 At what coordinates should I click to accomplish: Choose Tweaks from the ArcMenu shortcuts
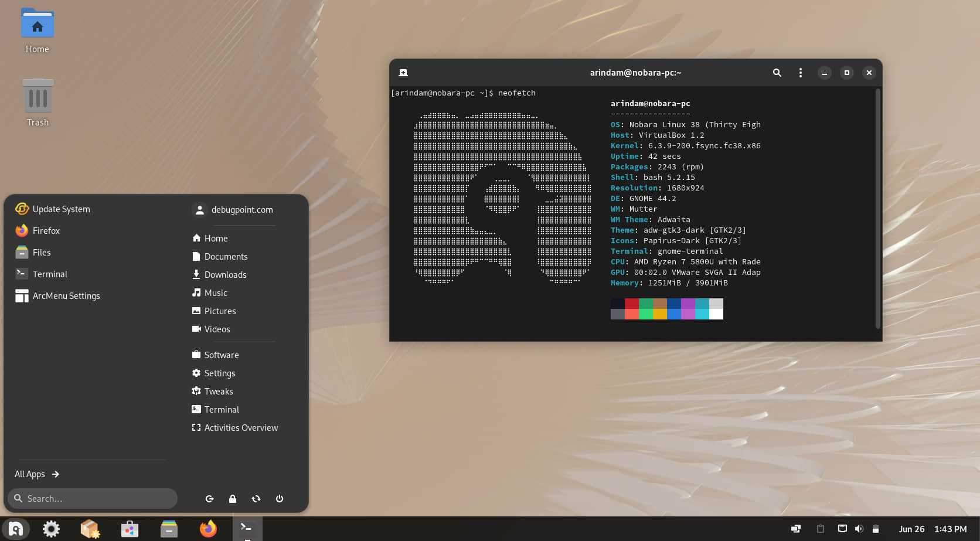pos(218,392)
